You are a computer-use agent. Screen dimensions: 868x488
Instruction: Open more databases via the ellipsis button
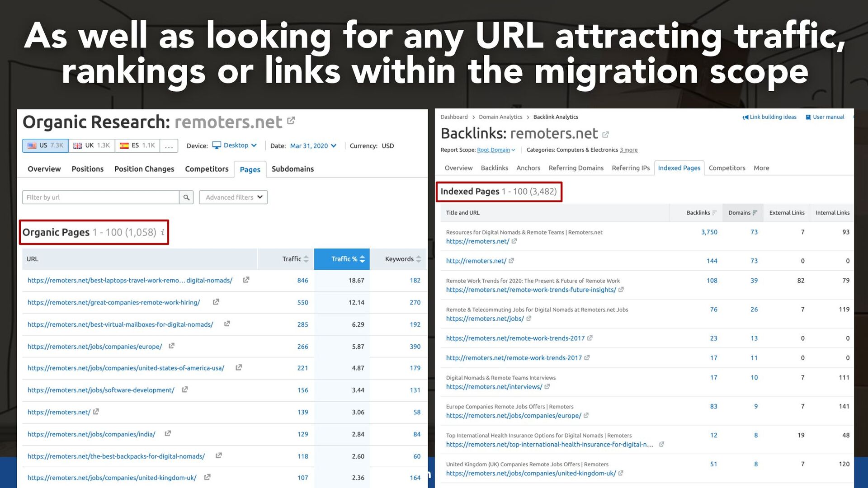tap(169, 145)
